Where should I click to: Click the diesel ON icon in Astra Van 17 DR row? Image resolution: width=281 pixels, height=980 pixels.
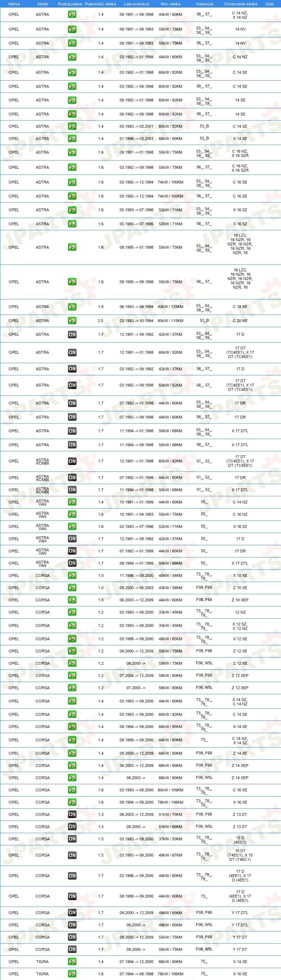click(72, 551)
